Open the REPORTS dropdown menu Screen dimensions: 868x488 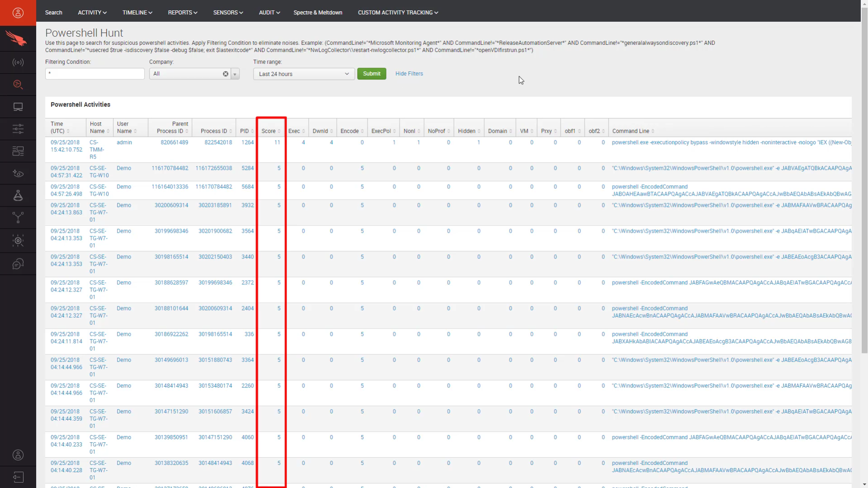click(183, 12)
